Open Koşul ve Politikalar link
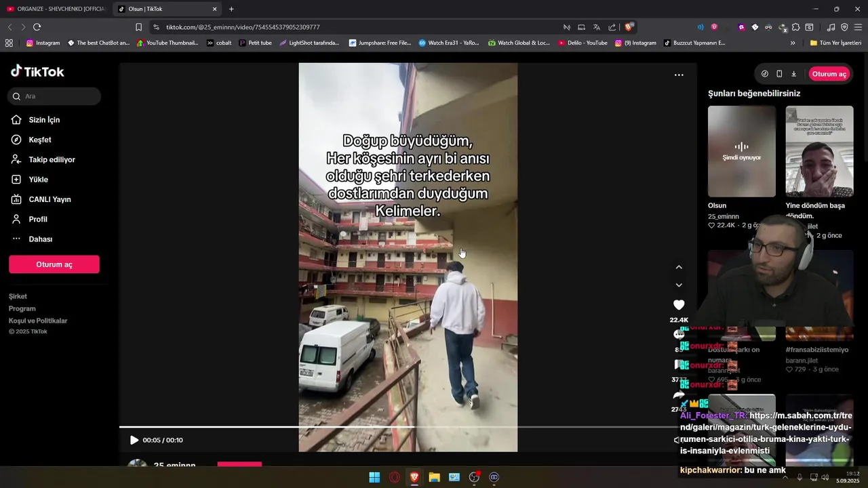The image size is (868, 488). click(38, 321)
